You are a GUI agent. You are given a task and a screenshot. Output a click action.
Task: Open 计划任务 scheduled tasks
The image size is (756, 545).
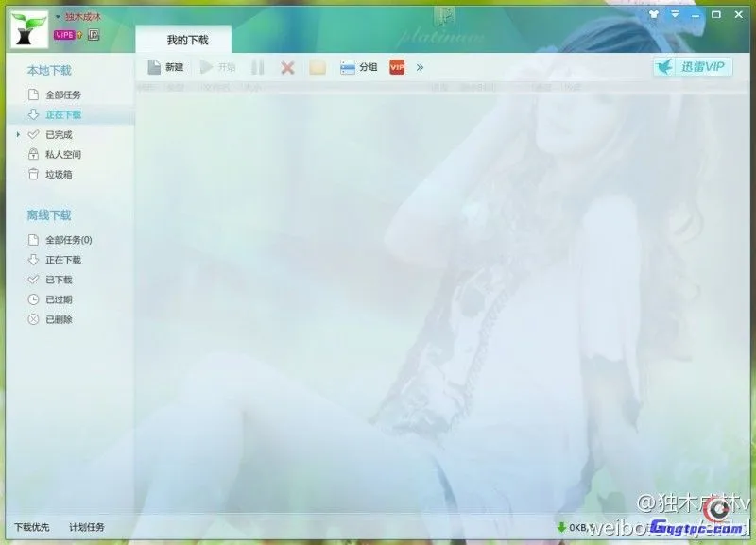[87, 527]
